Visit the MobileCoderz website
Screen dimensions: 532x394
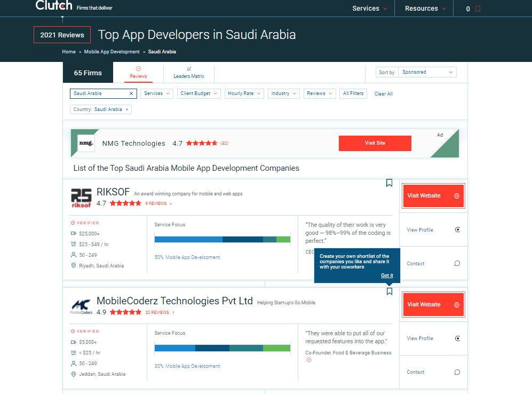pos(433,304)
